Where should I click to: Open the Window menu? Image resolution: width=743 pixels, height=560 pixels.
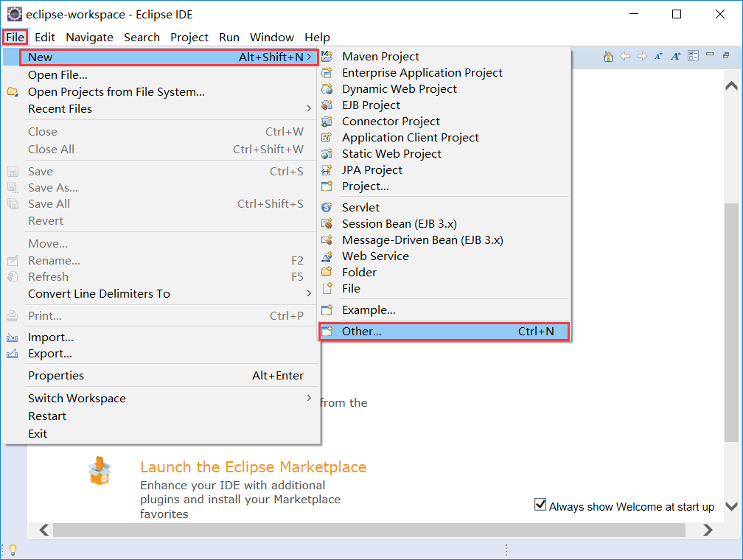coord(272,37)
